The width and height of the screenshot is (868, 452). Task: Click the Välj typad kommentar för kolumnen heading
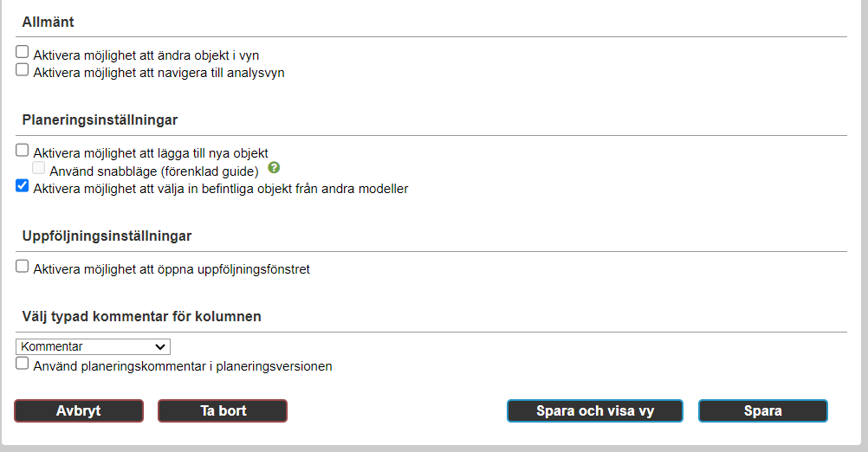click(x=142, y=316)
